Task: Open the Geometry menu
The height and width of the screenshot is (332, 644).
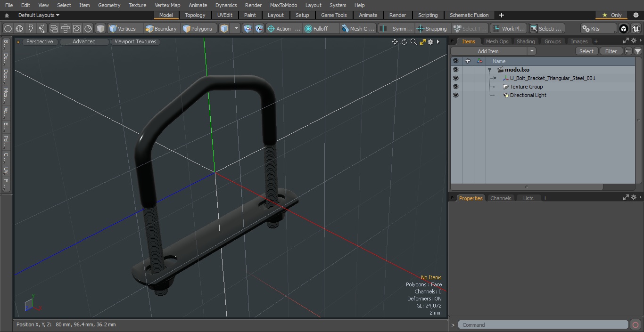Action: coord(109,5)
